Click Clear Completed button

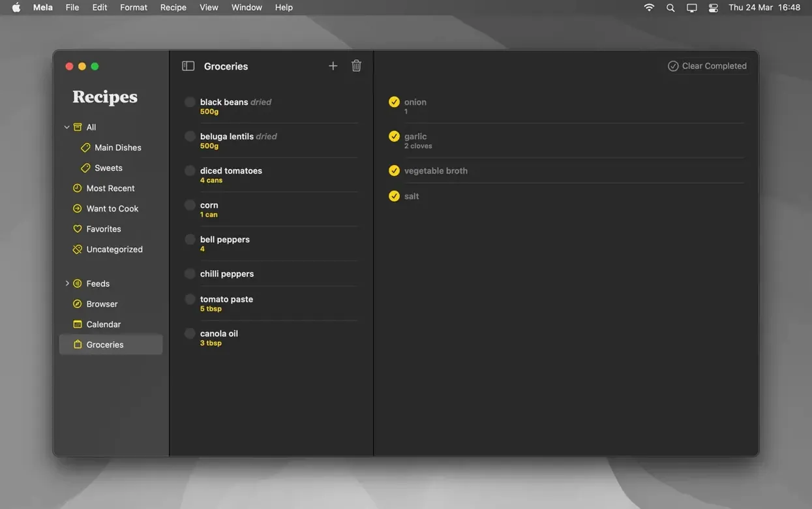coord(708,66)
